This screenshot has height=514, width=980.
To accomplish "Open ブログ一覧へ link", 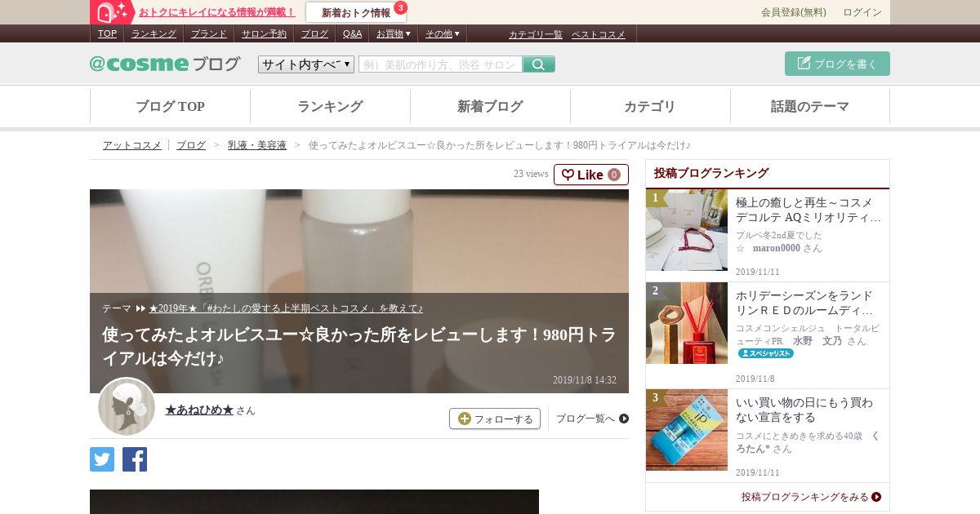I will pyautogui.click(x=593, y=419).
